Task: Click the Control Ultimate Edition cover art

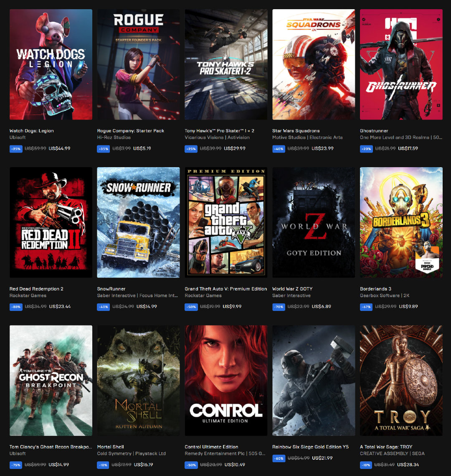Action: point(226,380)
